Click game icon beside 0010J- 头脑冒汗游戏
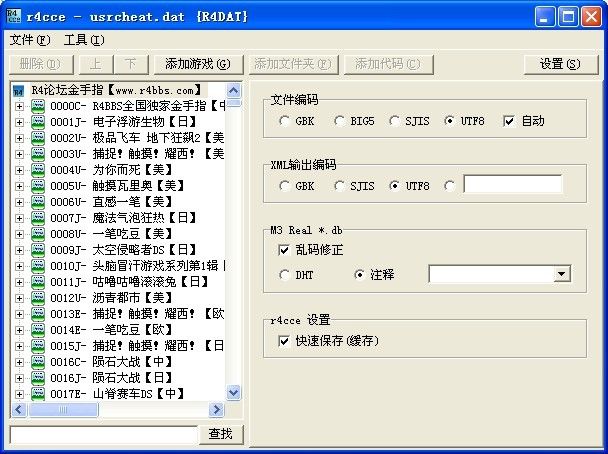This screenshot has height=454, width=608. [x=38, y=266]
